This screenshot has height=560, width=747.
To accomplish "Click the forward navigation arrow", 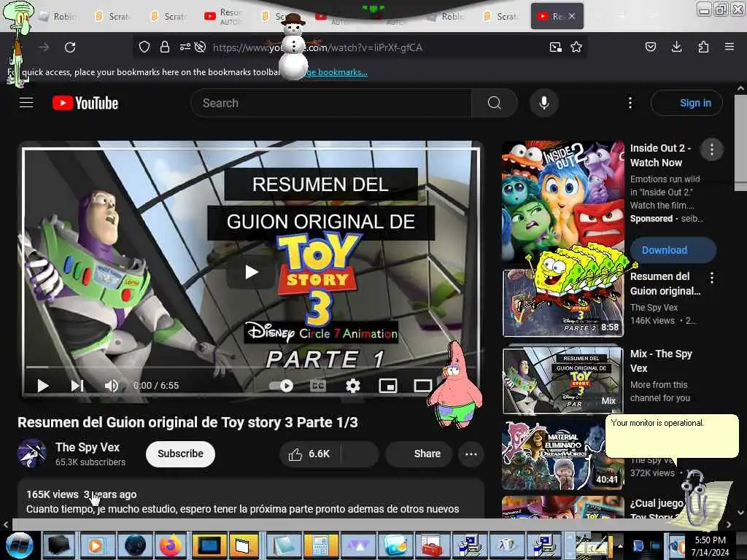I will (x=44, y=47).
